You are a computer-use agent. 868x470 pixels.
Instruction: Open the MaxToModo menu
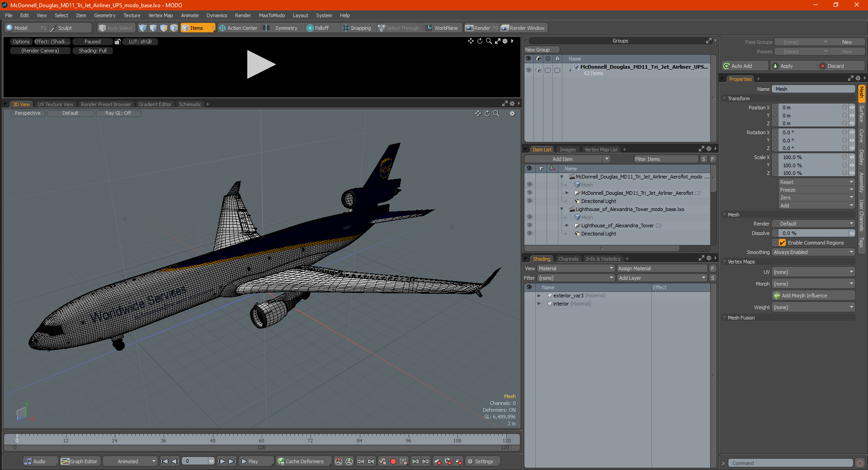point(272,15)
